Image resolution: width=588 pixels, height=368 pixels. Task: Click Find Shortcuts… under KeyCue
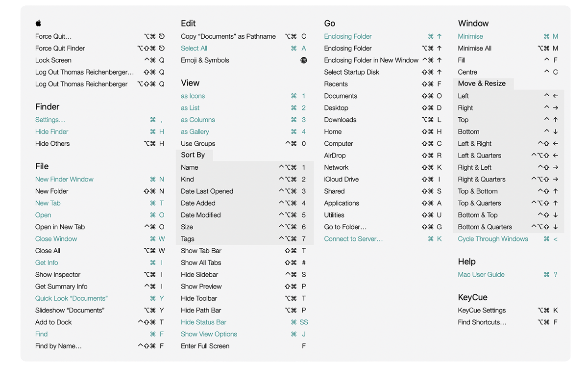(482, 322)
